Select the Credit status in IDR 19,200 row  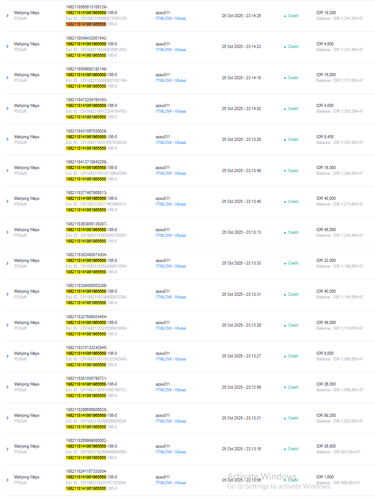(x=291, y=16)
